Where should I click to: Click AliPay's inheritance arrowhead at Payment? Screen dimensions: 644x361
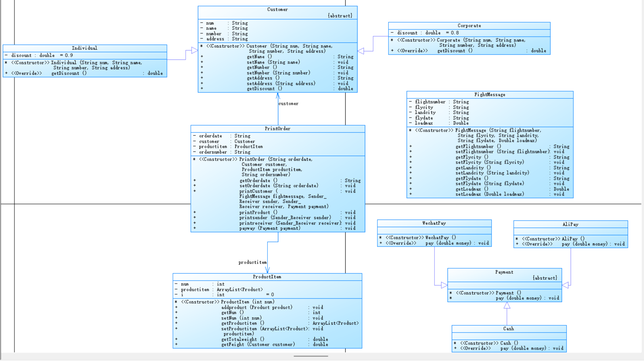coord(565,285)
